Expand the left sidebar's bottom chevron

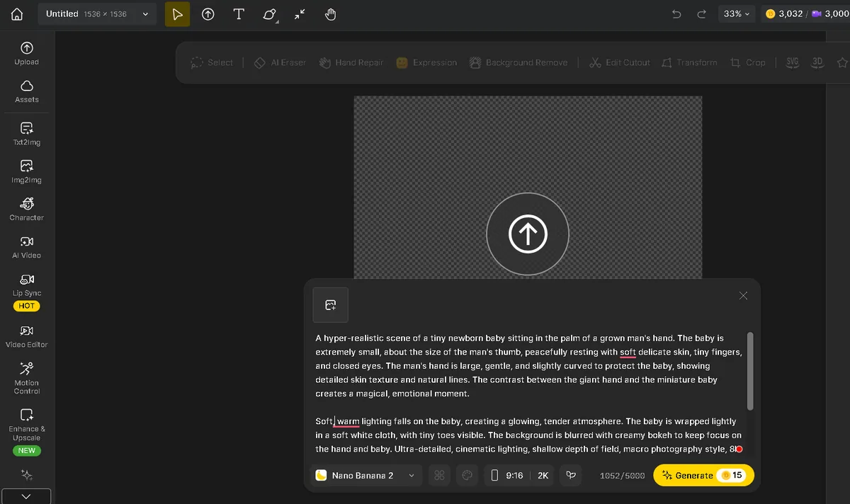coord(26,496)
